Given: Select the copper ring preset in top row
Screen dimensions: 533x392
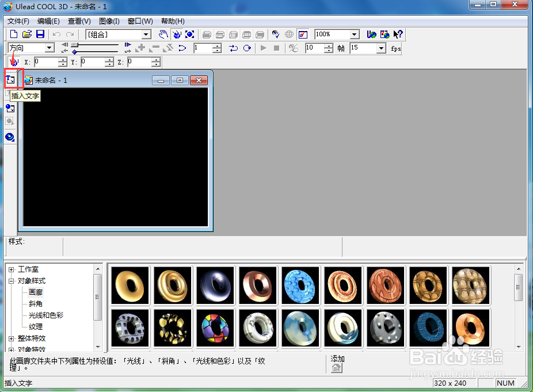Looking at the screenshot, I should 258,286.
